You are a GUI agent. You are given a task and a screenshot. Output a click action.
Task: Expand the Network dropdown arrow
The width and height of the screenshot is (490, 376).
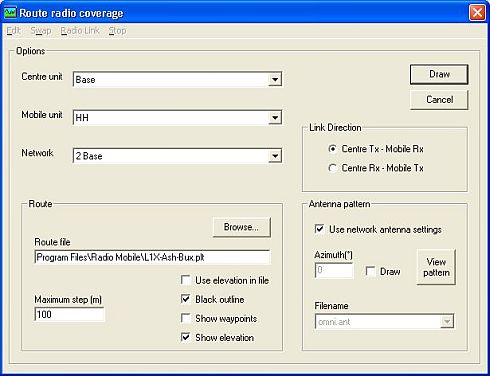[x=275, y=156]
